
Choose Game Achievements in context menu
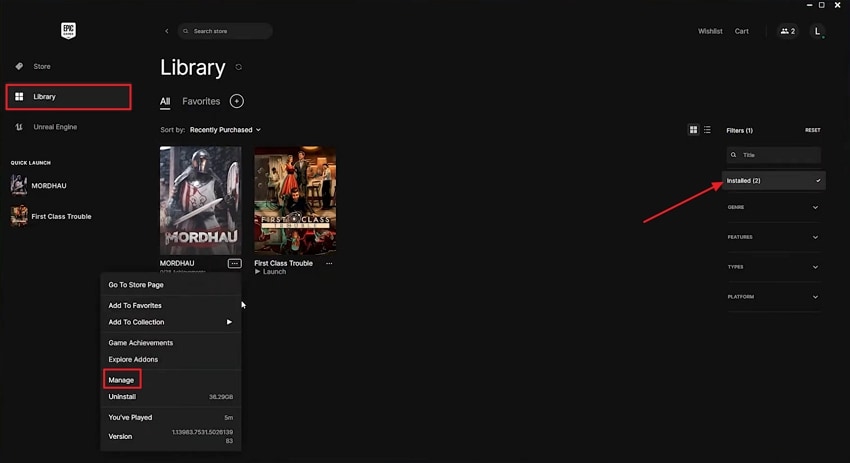point(141,343)
